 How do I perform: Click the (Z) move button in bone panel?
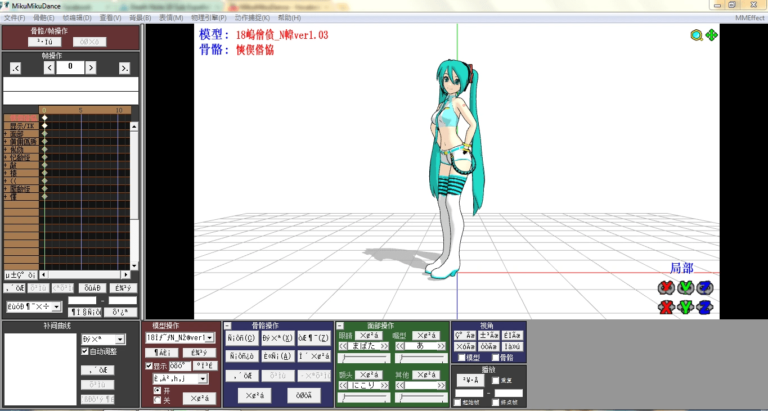(313, 338)
